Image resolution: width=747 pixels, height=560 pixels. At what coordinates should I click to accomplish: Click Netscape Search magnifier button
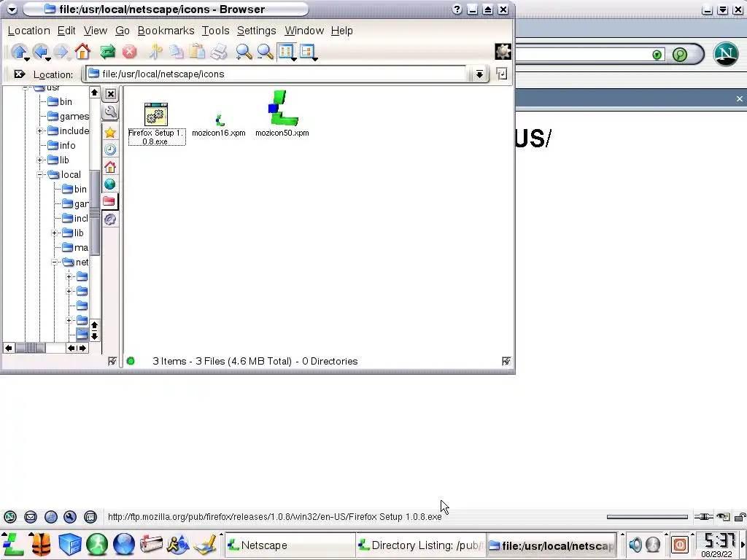tap(680, 54)
